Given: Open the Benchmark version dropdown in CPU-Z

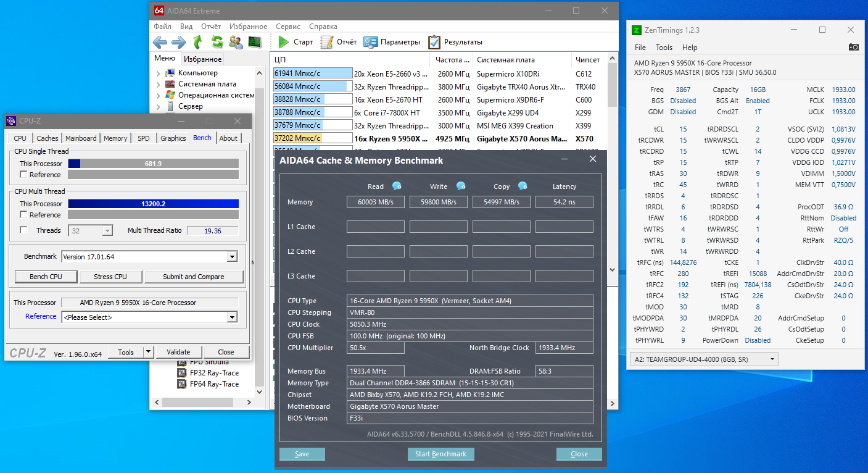Looking at the screenshot, I should click(232, 257).
